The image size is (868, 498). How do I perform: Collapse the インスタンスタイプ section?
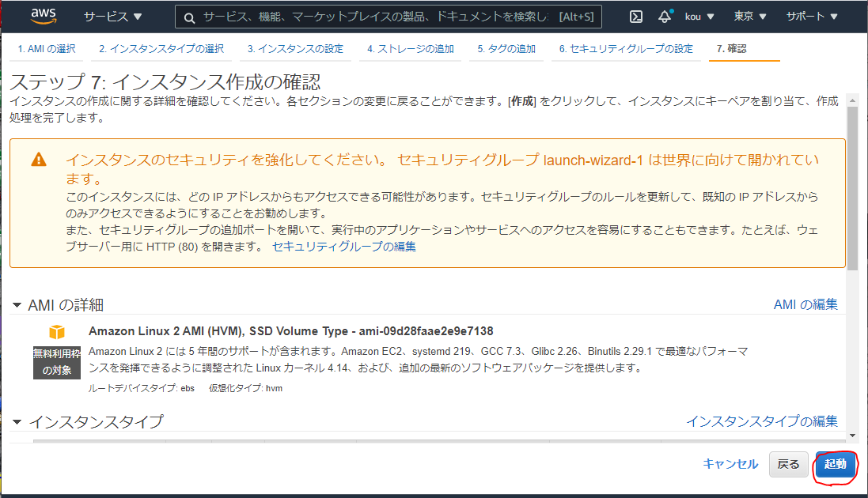point(17,422)
